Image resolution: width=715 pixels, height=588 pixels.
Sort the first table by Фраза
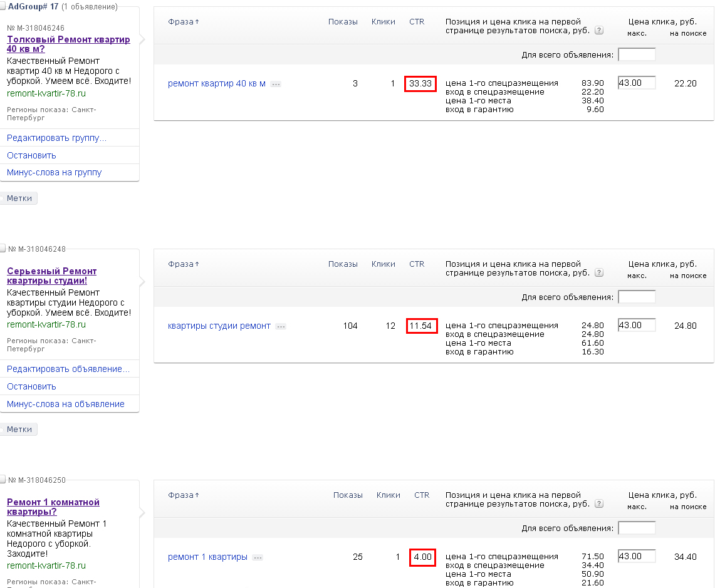tap(183, 22)
